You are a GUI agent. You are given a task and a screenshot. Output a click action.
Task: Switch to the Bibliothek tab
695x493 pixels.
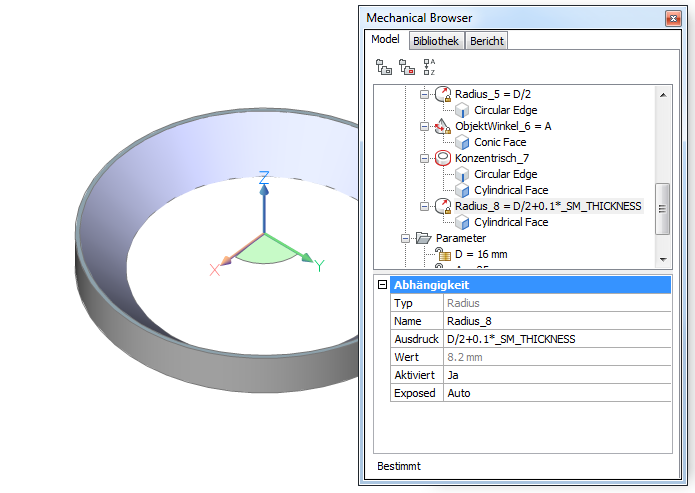click(x=436, y=41)
